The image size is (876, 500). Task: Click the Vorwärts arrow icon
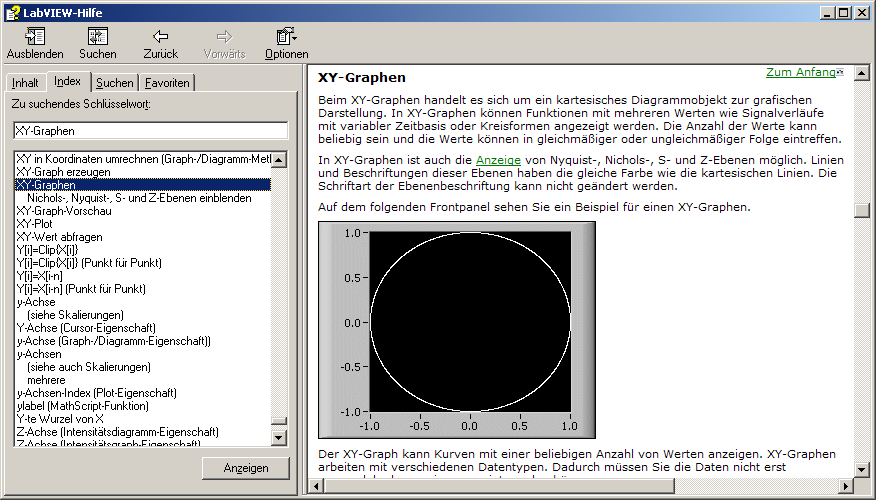tap(224, 37)
